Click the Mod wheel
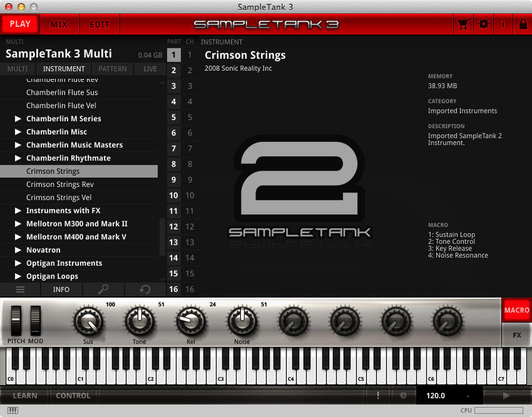 (x=36, y=321)
